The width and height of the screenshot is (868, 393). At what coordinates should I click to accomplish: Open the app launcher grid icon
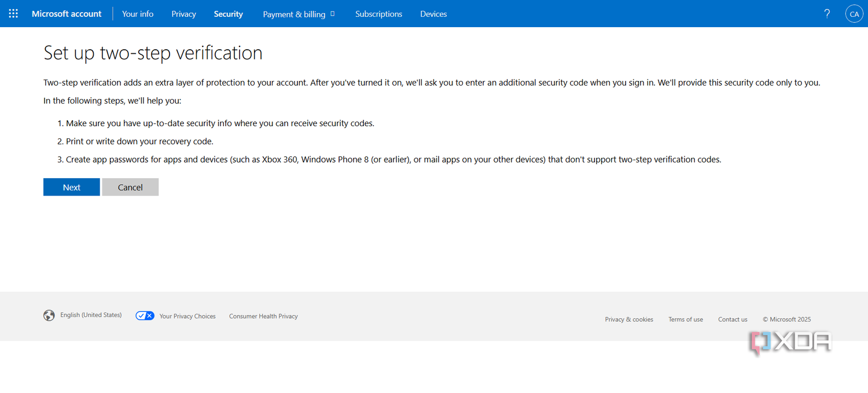tap(13, 13)
